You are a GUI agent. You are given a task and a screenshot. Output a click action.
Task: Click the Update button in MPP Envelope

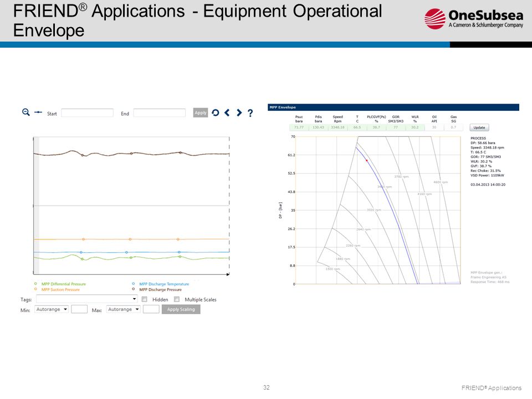pyautogui.click(x=479, y=127)
